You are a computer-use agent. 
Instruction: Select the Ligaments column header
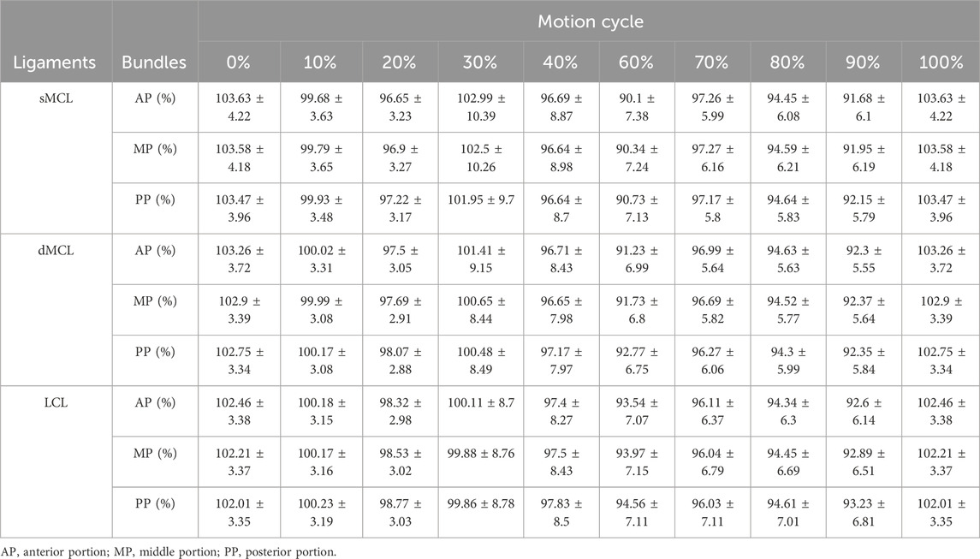[56, 62]
